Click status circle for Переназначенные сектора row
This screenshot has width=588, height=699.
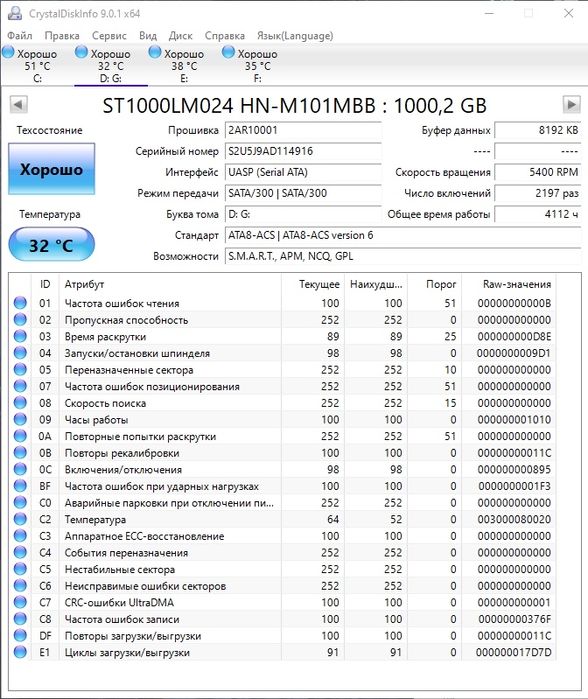pyautogui.click(x=20, y=370)
